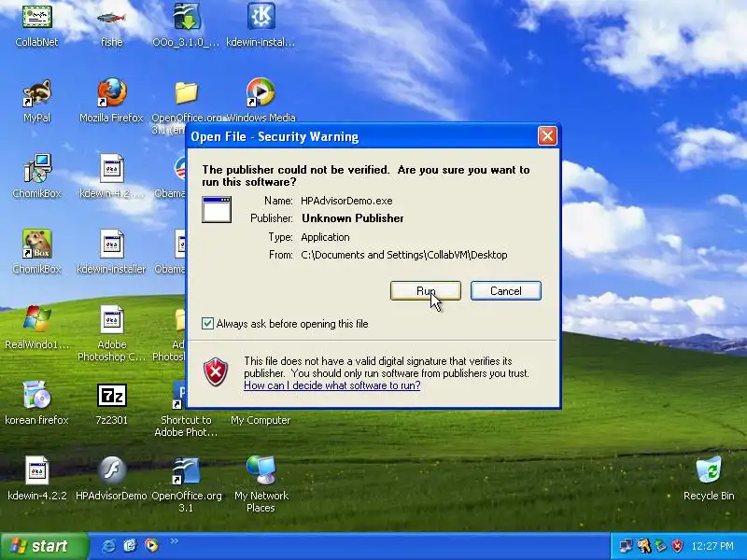
Task: Select the HPAdvisorDemo Flash desktop icon
Action: click(111, 471)
